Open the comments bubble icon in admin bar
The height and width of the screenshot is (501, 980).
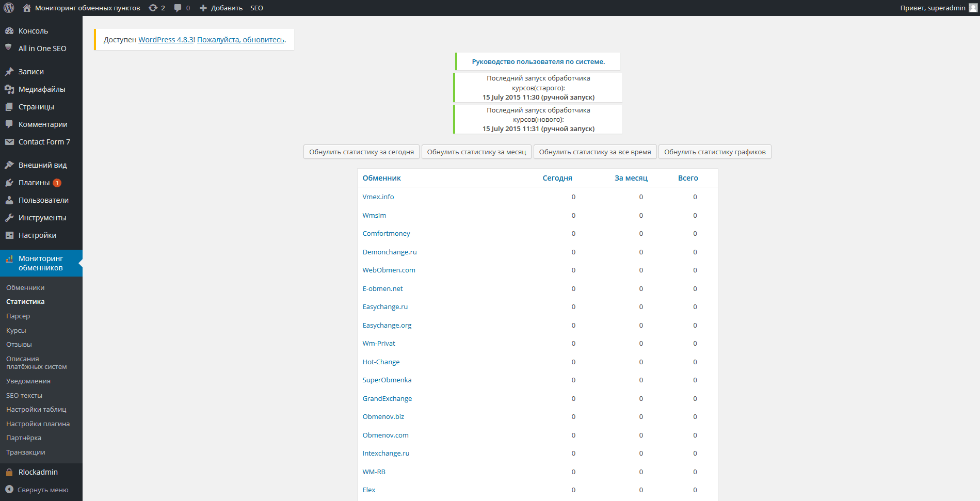[178, 8]
